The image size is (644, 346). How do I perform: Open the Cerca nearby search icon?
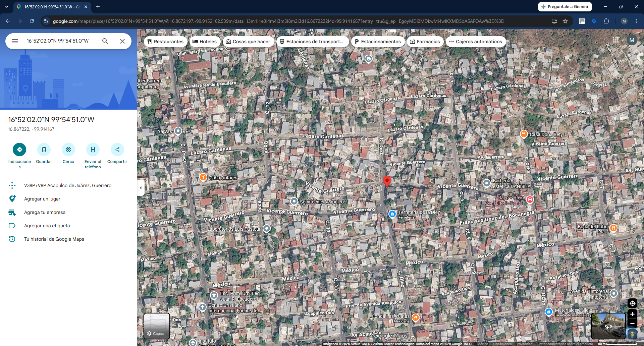(x=68, y=150)
